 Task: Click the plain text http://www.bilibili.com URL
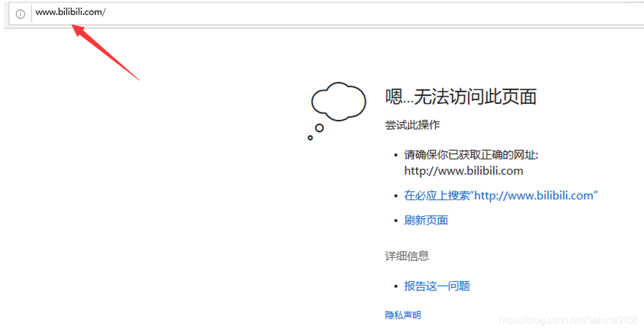[464, 171]
